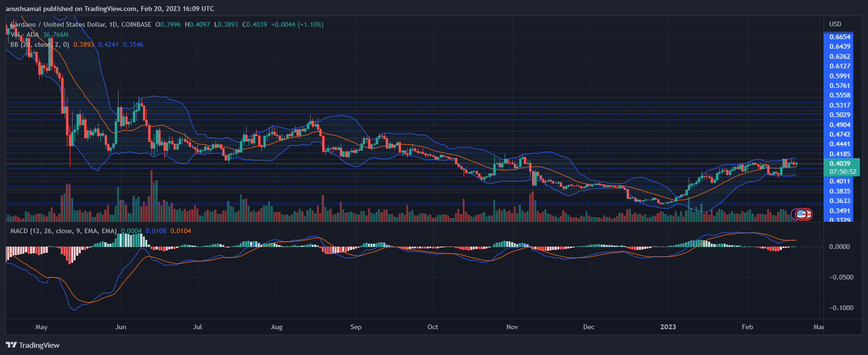Screen dimensions: 868x355
Task: Click the 2023 label on time axis
Action: point(668,327)
